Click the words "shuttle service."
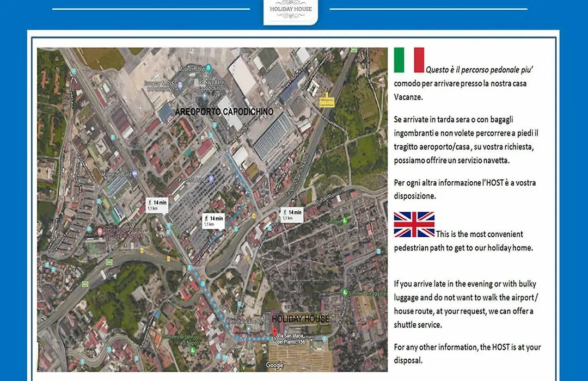This screenshot has height=381, width=588. 418,325
